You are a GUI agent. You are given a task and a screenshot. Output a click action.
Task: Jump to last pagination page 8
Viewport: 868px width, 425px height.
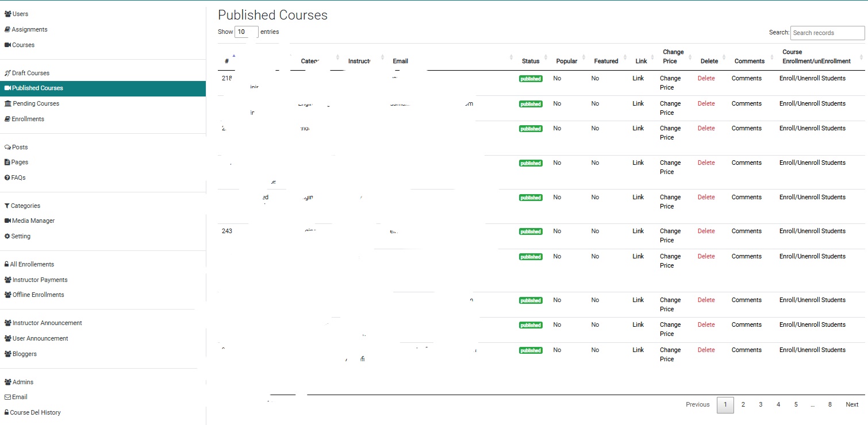(829, 404)
